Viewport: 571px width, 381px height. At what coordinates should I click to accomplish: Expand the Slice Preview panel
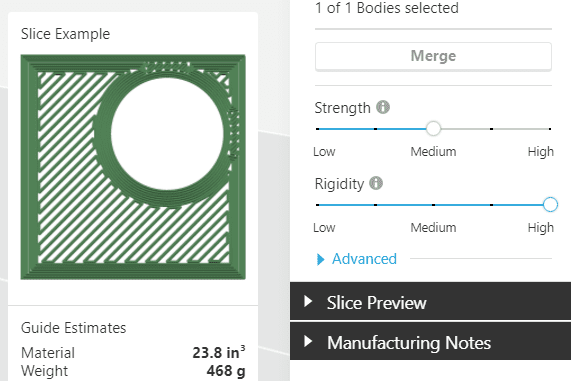[x=430, y=302]
